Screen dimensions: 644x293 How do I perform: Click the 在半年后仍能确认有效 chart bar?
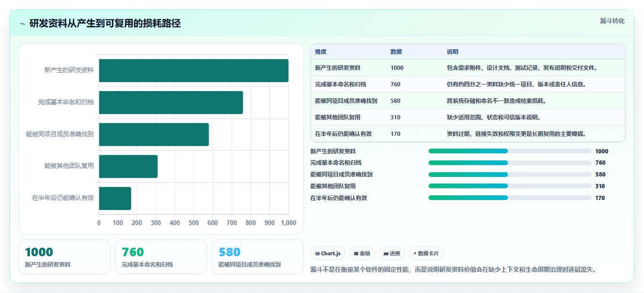tap(115, 198)
